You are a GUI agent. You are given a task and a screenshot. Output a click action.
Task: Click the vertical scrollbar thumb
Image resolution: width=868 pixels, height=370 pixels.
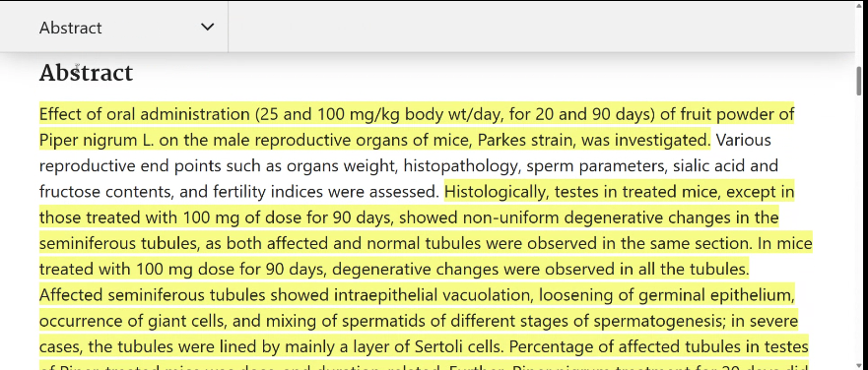tap(859, 80)
